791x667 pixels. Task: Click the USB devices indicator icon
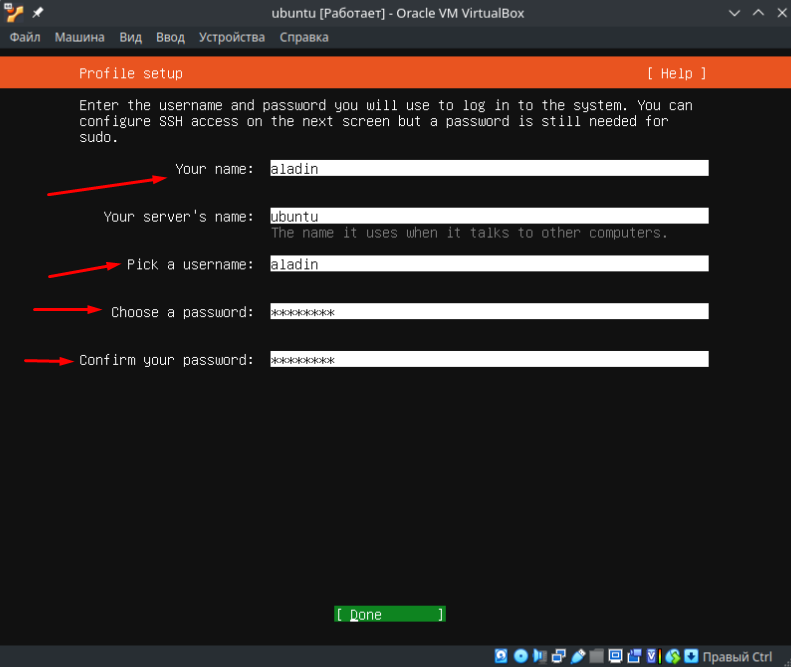coord(578,656)
